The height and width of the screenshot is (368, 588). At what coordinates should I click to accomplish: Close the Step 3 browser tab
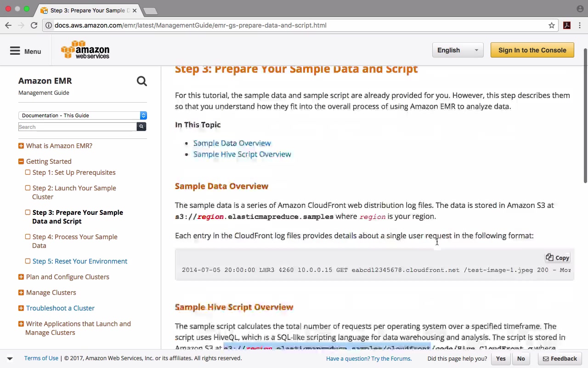point(135,10)
